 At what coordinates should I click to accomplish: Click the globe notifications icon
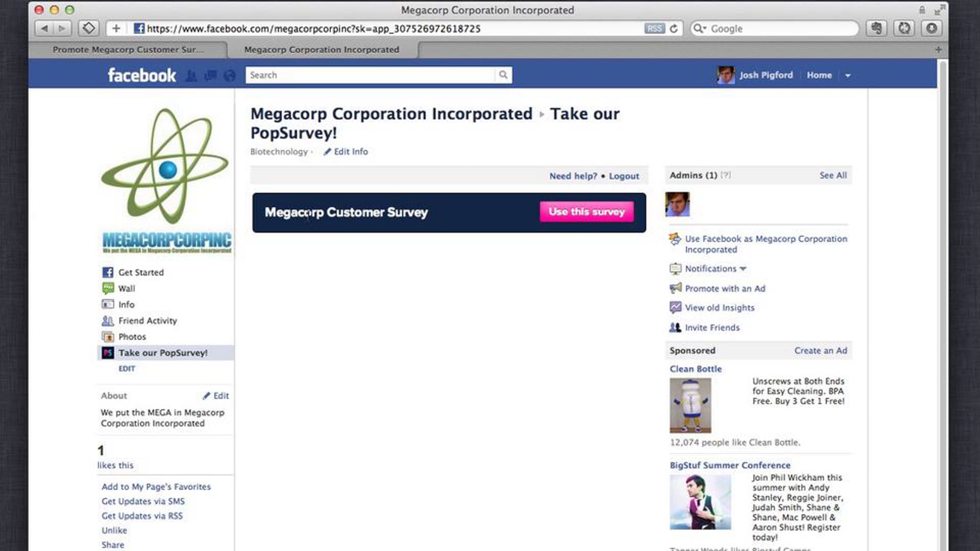230,76
